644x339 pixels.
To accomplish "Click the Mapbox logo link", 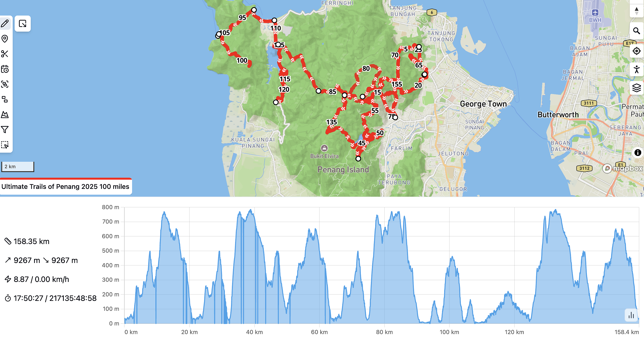I will point(622,169).
